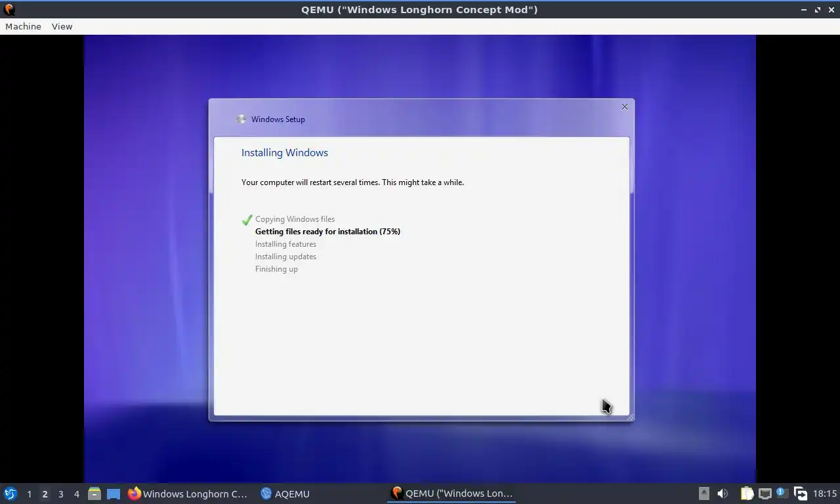Switch to workspace 2

[45, 494]
